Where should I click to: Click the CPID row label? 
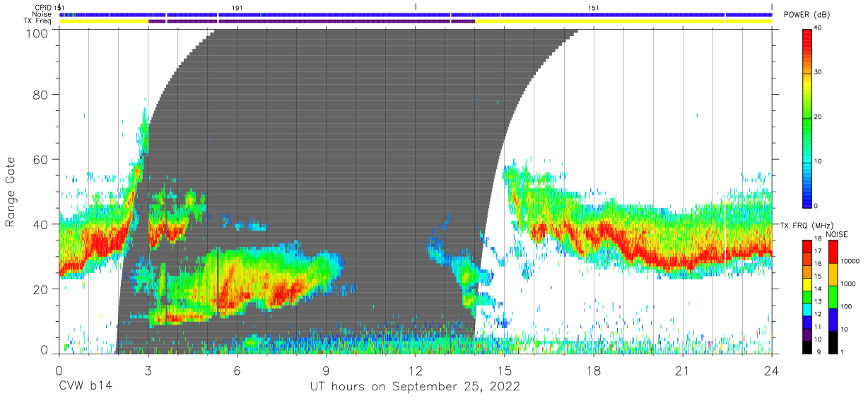pos(42,7)
